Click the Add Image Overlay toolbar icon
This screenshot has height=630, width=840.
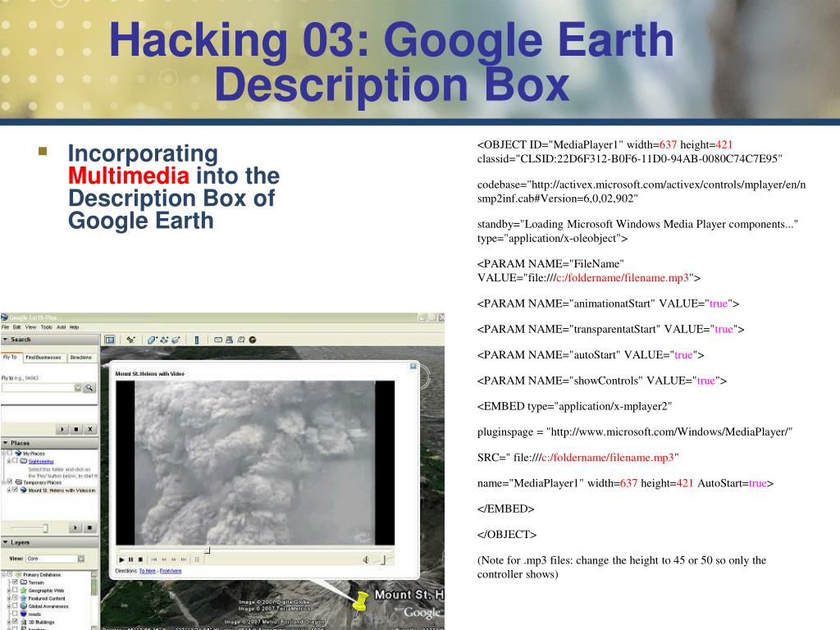pos(176,340)
